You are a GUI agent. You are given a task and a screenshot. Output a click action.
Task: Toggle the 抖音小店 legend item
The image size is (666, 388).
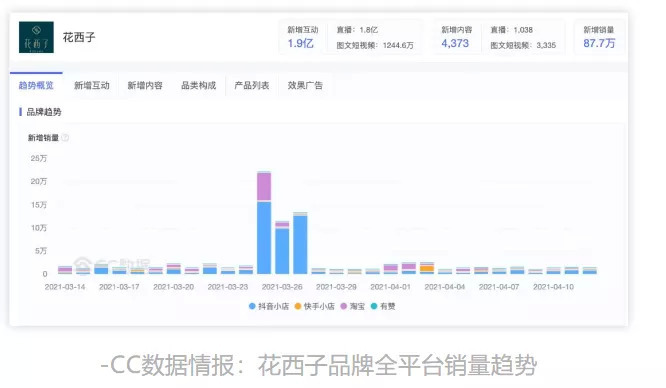pos(268,306)
